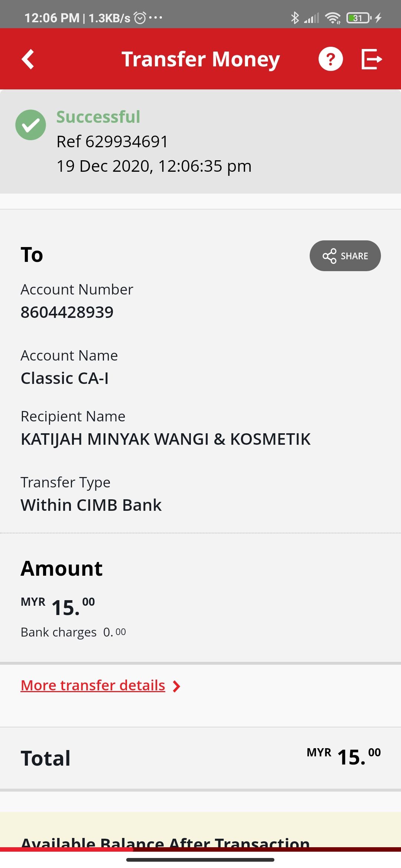Open the More transfer details link
The width and height of the screenshot is (401, 868).
[x=93, y=685]
